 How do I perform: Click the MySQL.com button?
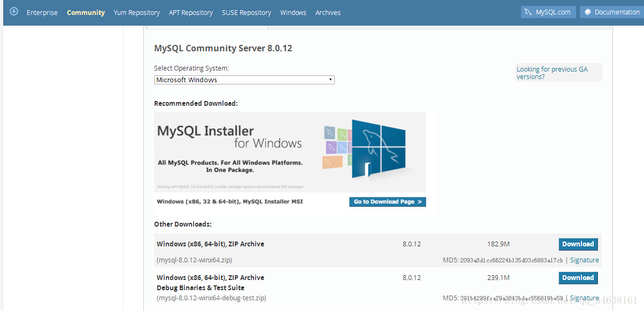[548, 12]
